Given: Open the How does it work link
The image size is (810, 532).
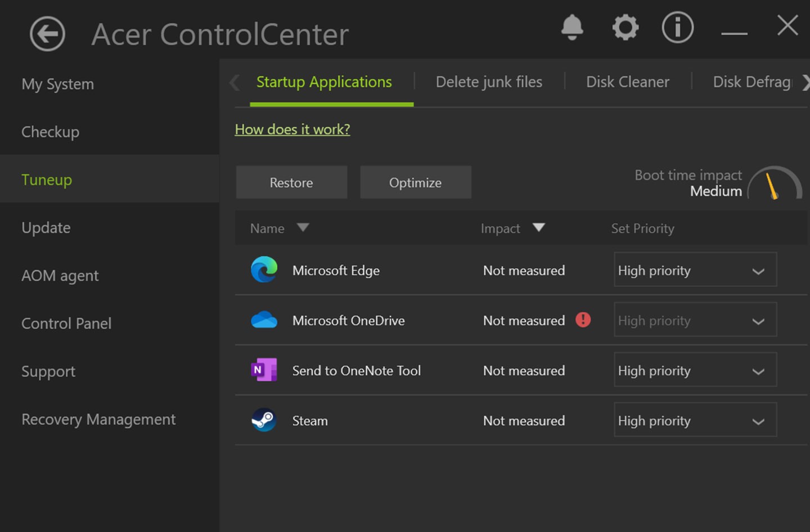Looking at the screenshot, I should click(x=292, y=129).
